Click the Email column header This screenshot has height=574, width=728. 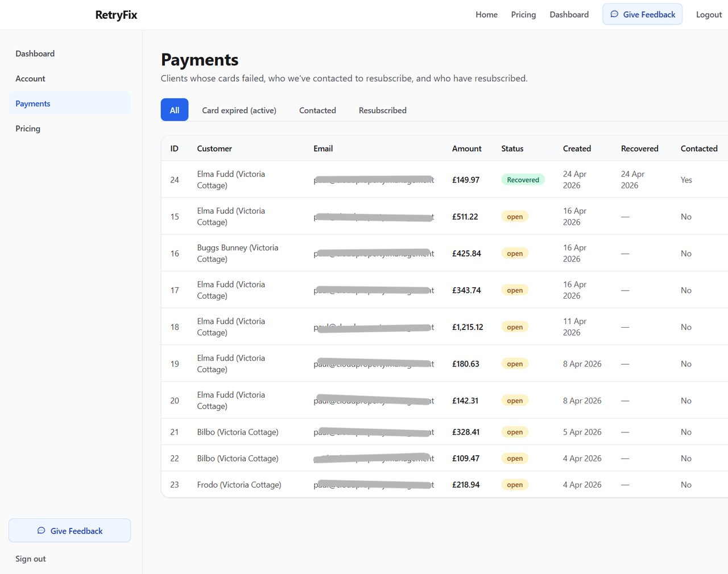point(323,148)
